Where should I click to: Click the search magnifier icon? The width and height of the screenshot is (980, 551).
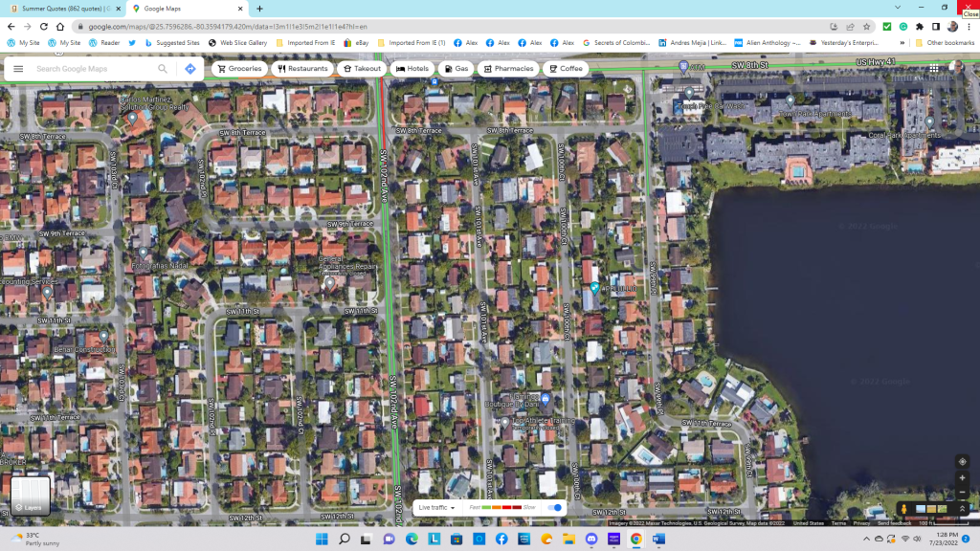point(163,69)
